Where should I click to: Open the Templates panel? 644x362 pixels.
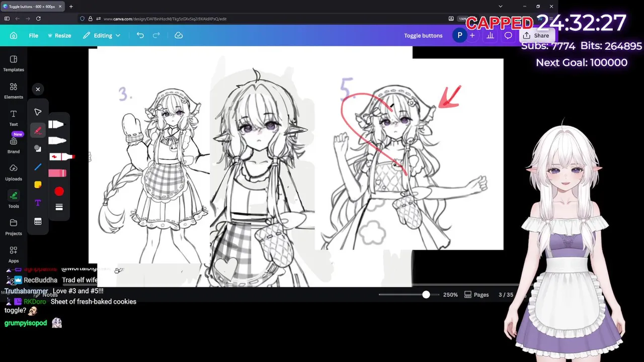point(14,63)
